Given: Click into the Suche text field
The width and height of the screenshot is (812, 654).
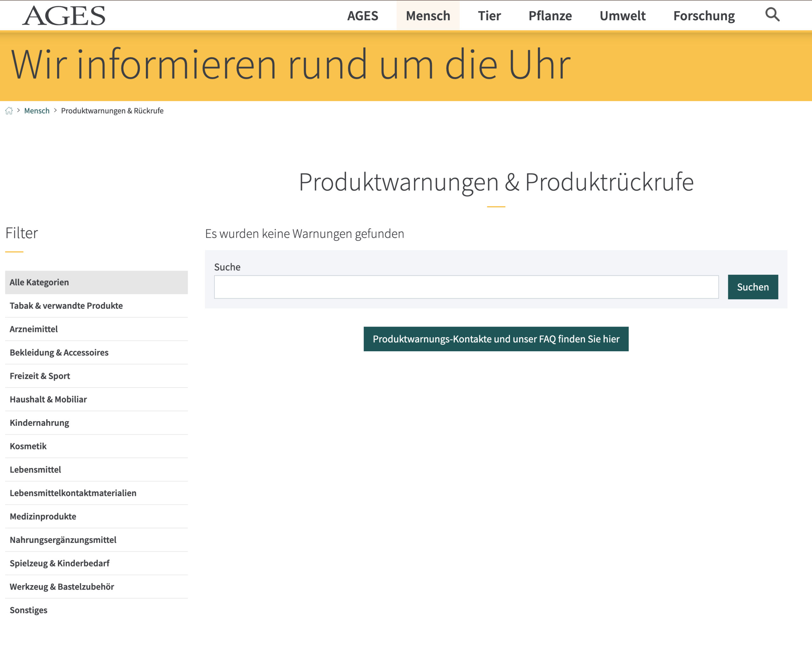Looking at the screenshot, I should (x=466, y=287).
